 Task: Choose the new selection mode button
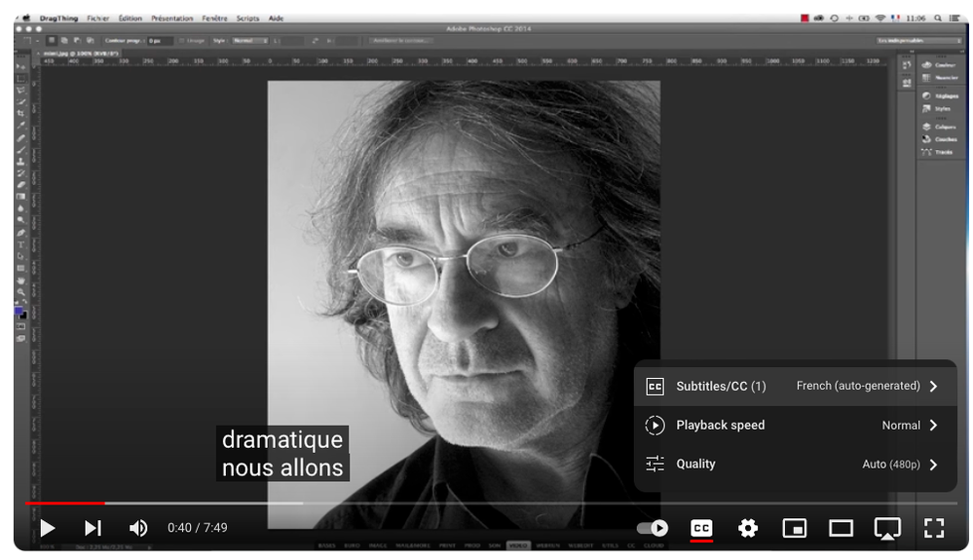pos(53,40)
